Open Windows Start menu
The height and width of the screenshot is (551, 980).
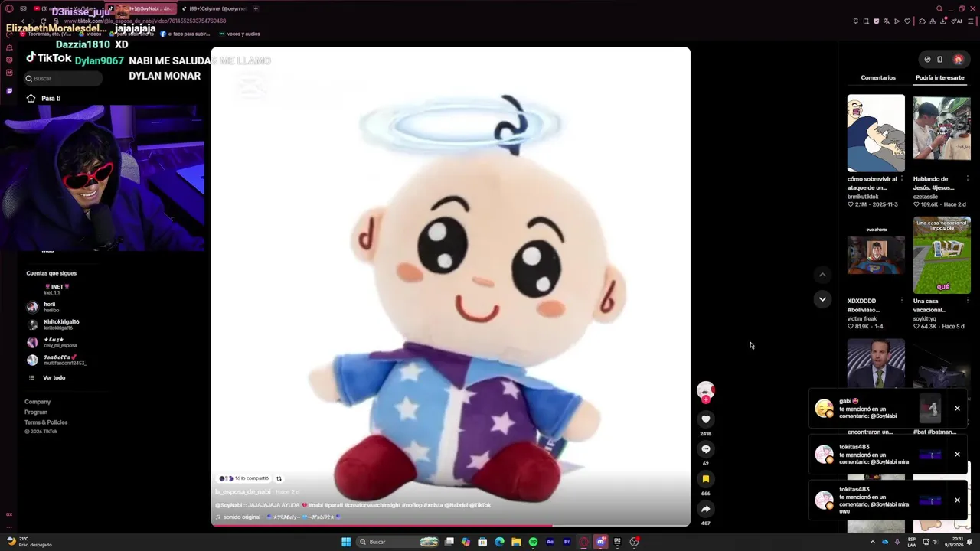pyautogui.click(x=346, y=542)
